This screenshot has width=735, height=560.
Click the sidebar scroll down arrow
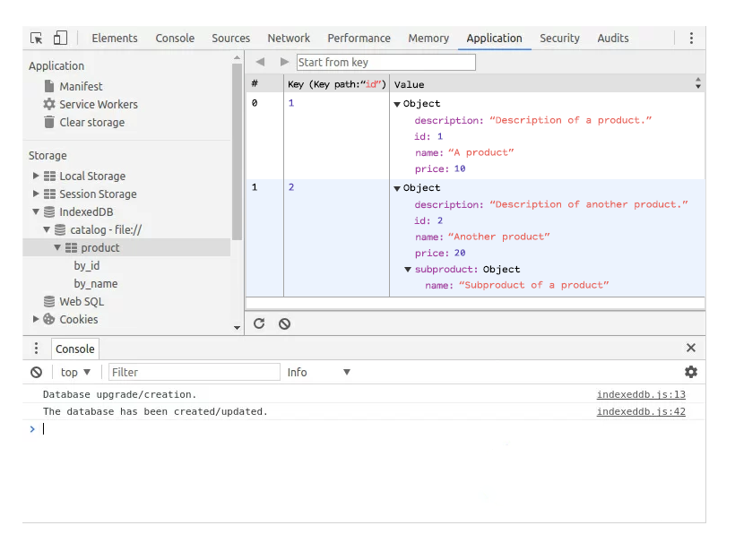(x=237, y=328)
